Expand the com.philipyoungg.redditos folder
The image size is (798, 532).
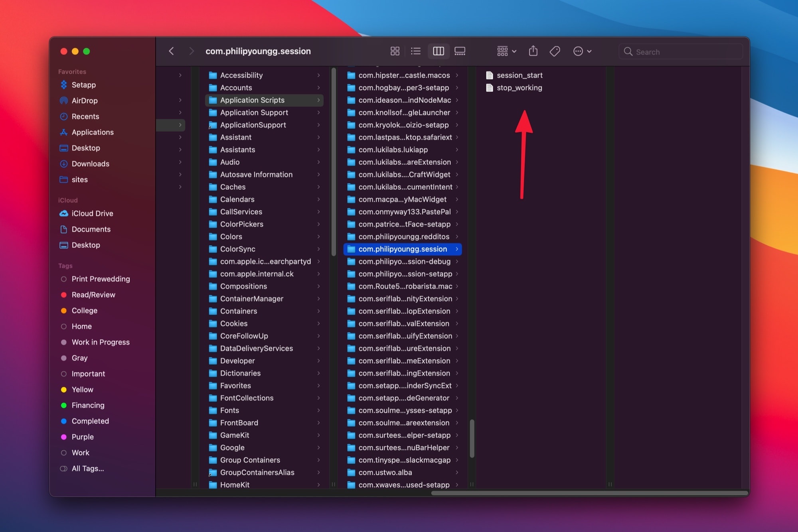(458, 236)
